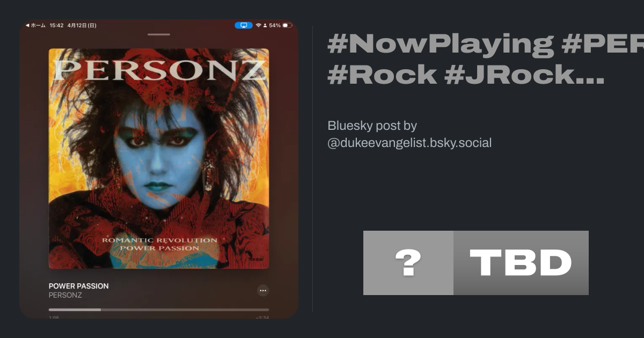Tap the person icon in the status bar
644x338 pixels.
coord(265,25)
